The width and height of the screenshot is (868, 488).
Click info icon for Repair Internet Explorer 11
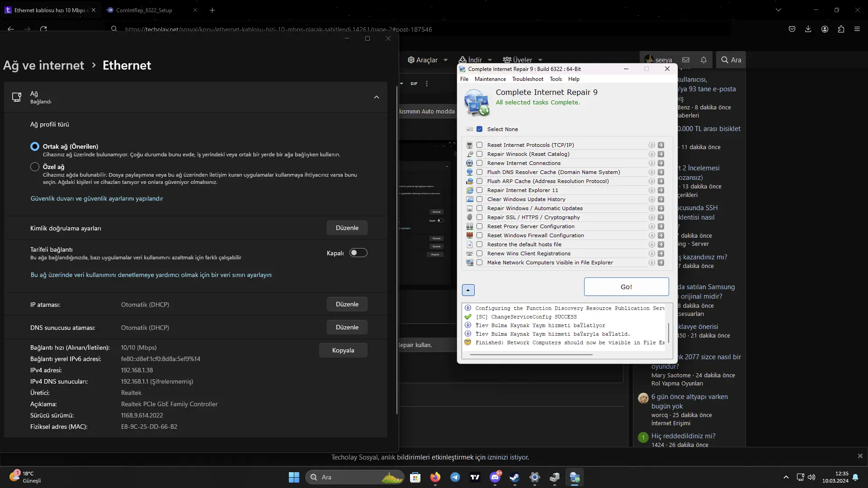[651, 190]
